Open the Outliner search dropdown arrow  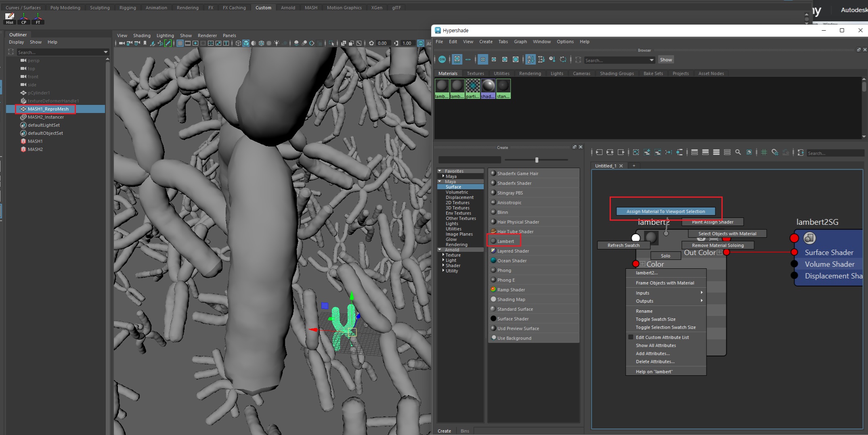(106, 52)
